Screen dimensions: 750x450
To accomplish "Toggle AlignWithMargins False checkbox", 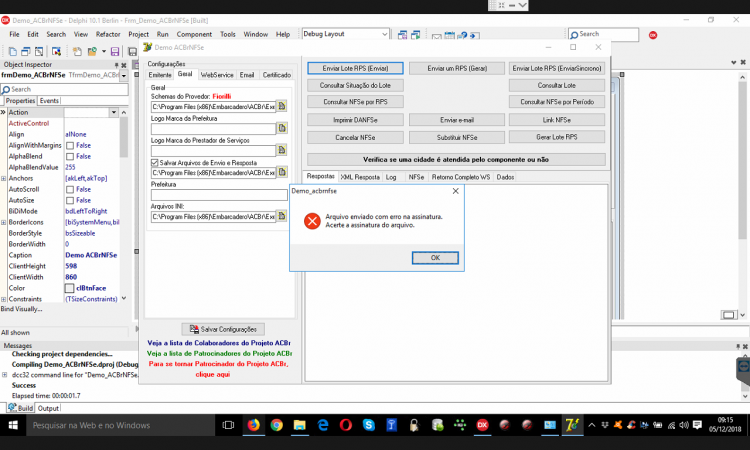I will point(70,145).
